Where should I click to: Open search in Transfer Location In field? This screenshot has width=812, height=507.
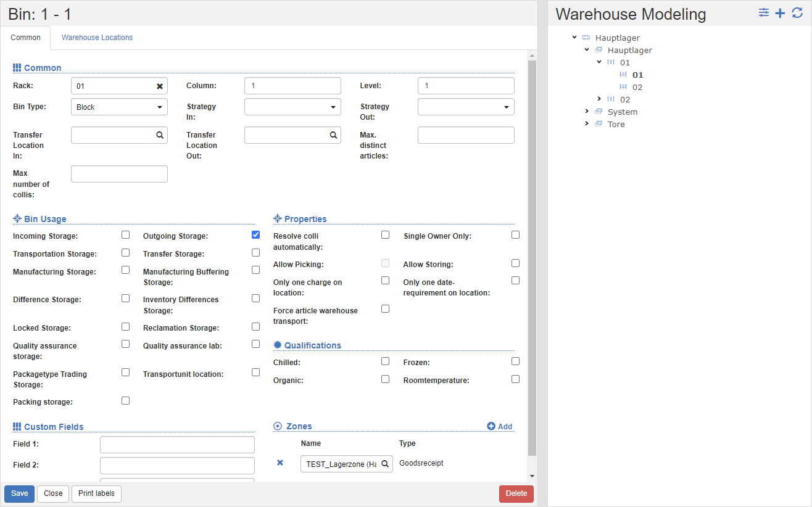(x=160, y=135)
